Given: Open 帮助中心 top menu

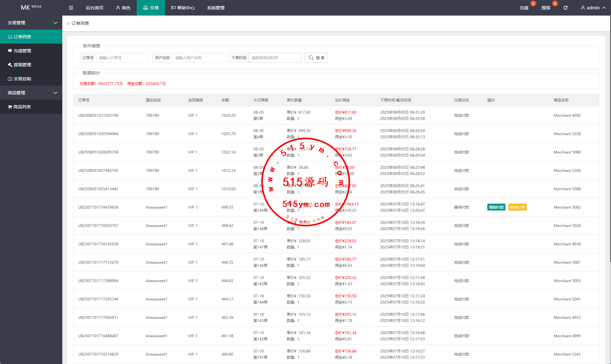Looking at the screenshot, I should 183,8.
